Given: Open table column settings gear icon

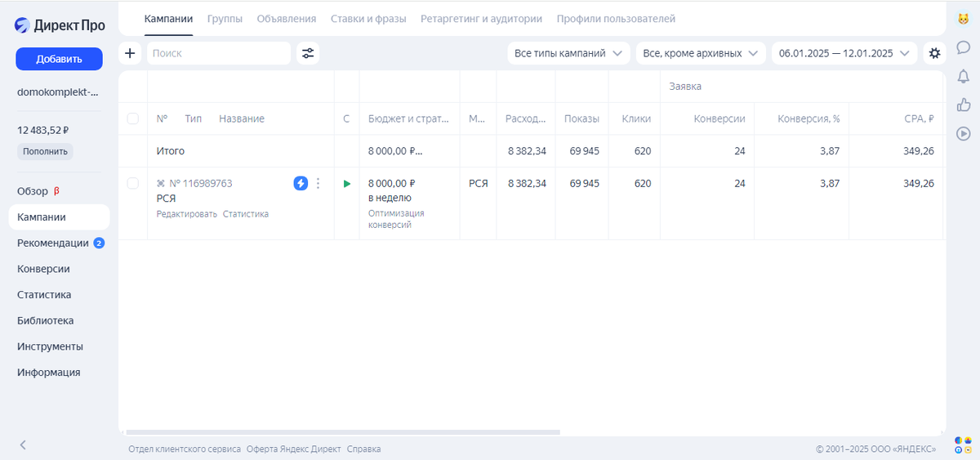Looking at the screenshot, I should [934, 53].
